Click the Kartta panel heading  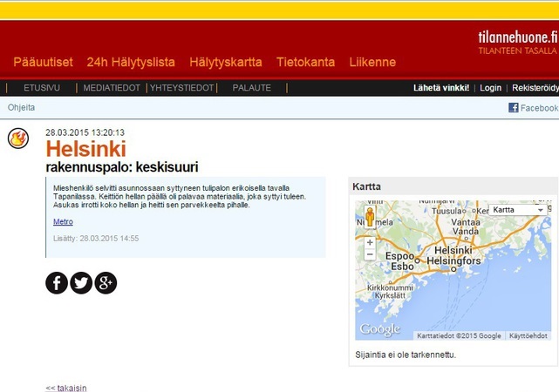(366, 186)
